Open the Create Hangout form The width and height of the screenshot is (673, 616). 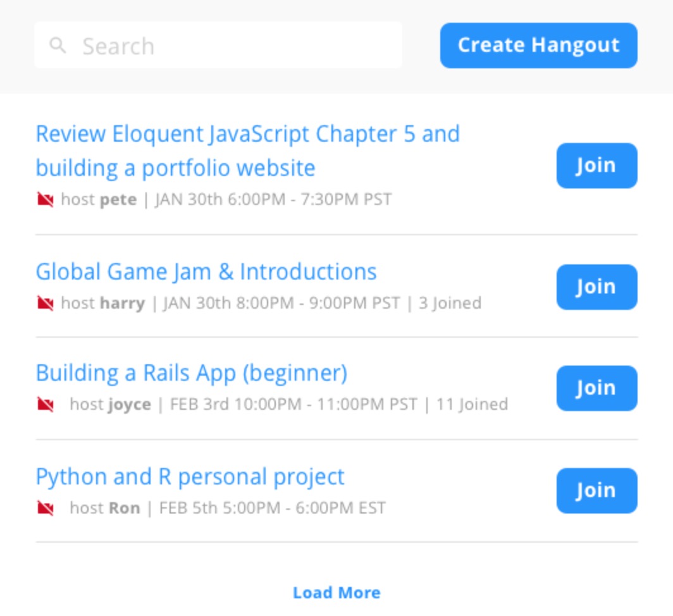point(538,45)
